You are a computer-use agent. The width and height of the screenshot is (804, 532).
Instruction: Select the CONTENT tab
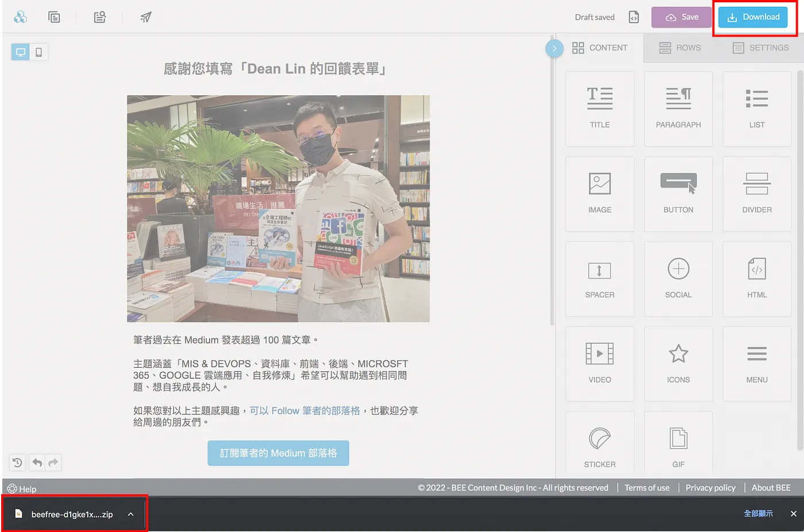tap(600, 48)
